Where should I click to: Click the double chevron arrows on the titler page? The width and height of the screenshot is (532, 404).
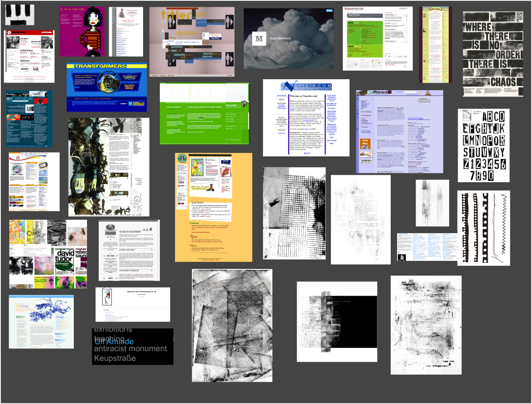194,17
